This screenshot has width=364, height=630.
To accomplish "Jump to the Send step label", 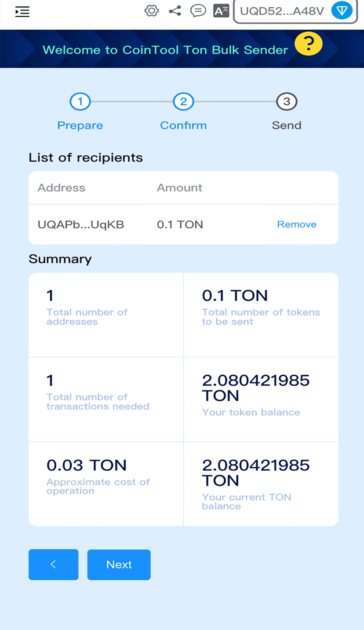I will [287, 125].
